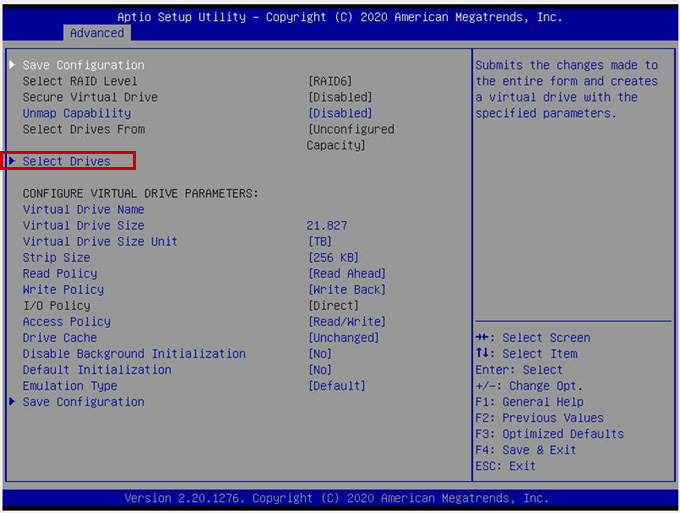Open the Emulation Type [Default] option
This screenshot has width=680, height=513.
(x=336, y=386)
